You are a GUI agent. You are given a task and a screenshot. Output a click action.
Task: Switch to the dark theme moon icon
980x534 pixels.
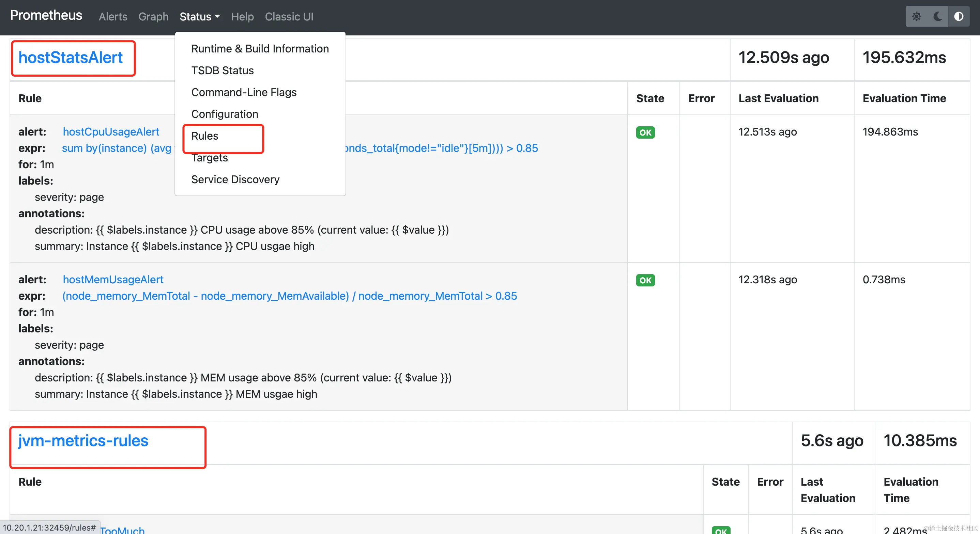pyautogui.click(x=937, y=16)
